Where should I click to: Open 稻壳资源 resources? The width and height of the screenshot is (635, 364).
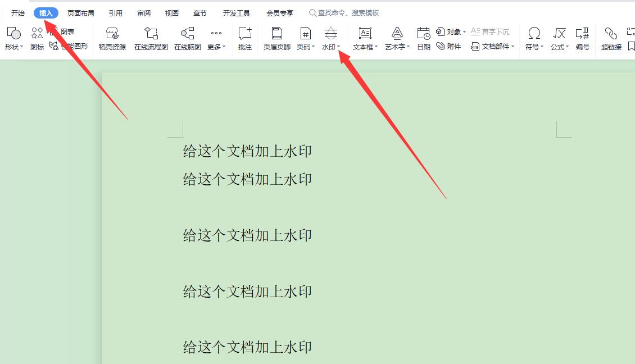click(112, 38)
